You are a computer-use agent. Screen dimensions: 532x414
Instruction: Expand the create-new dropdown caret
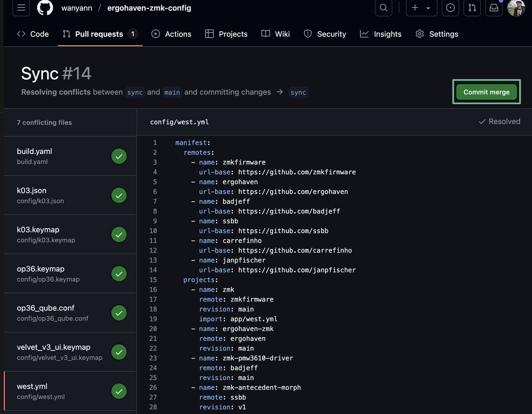[x=428, y=8]
